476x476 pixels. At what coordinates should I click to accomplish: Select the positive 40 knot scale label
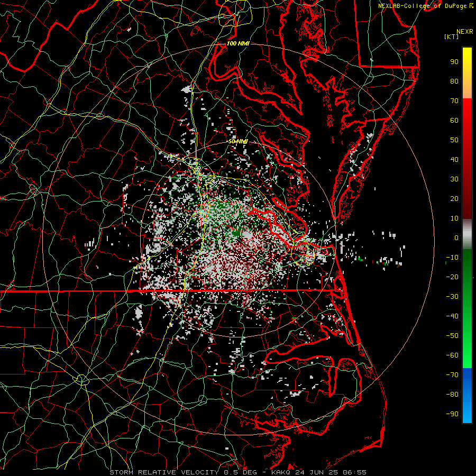(x=454, y=159)
